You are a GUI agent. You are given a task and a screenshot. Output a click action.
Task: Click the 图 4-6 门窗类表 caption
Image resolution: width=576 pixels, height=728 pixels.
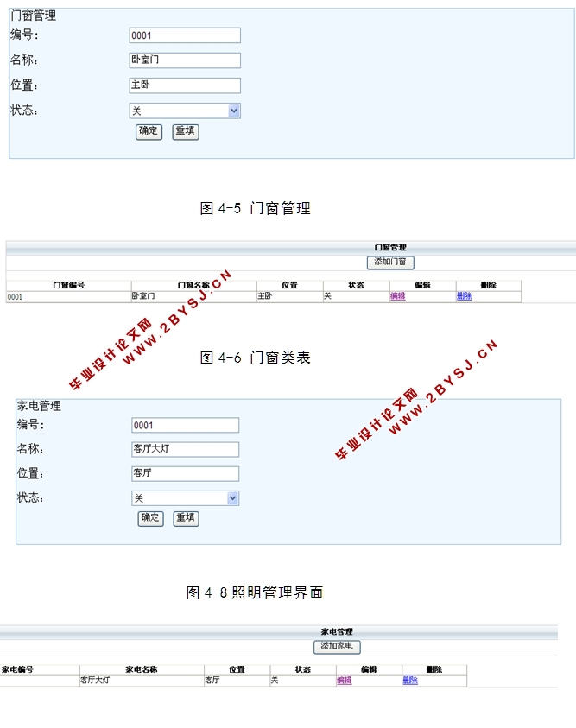(256, 358)
